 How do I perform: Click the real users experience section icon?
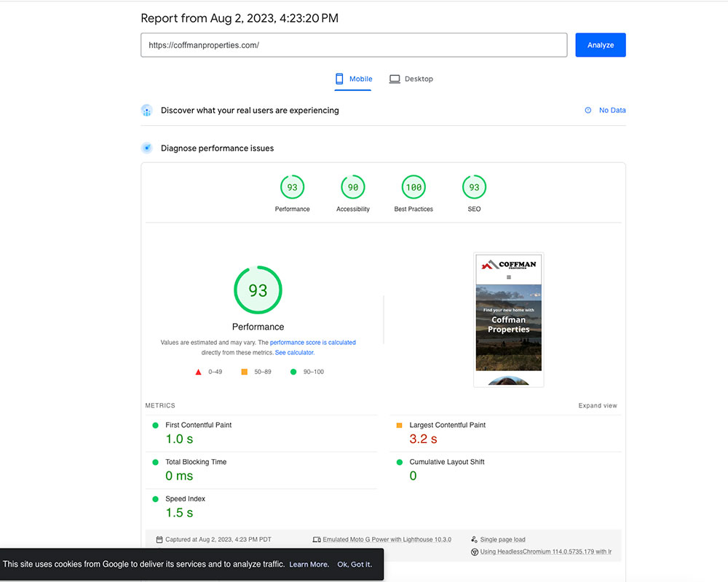(x=146, y=111)
